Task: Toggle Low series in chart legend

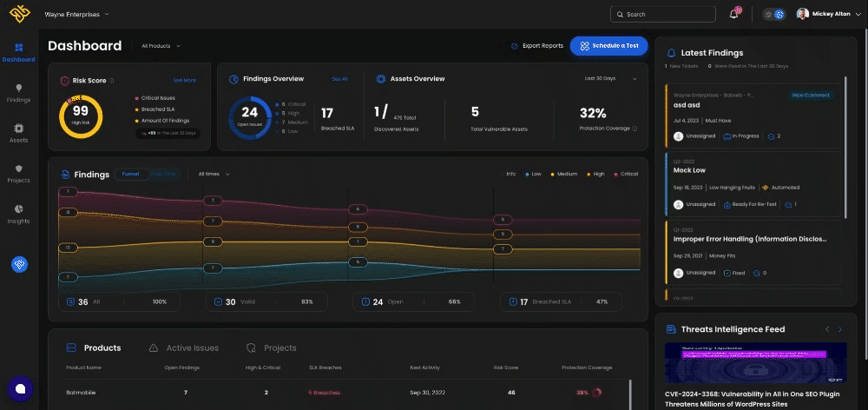Action: 534,174
